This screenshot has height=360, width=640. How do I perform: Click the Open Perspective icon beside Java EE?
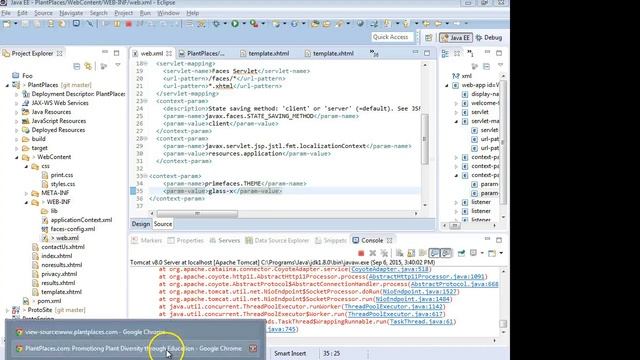428,38
